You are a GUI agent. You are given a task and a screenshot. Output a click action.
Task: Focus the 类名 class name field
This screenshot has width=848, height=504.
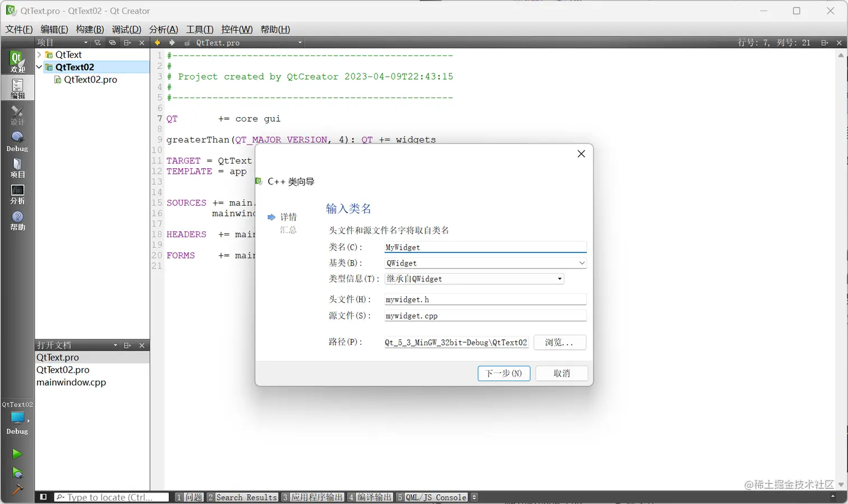[x=485, y=247]
